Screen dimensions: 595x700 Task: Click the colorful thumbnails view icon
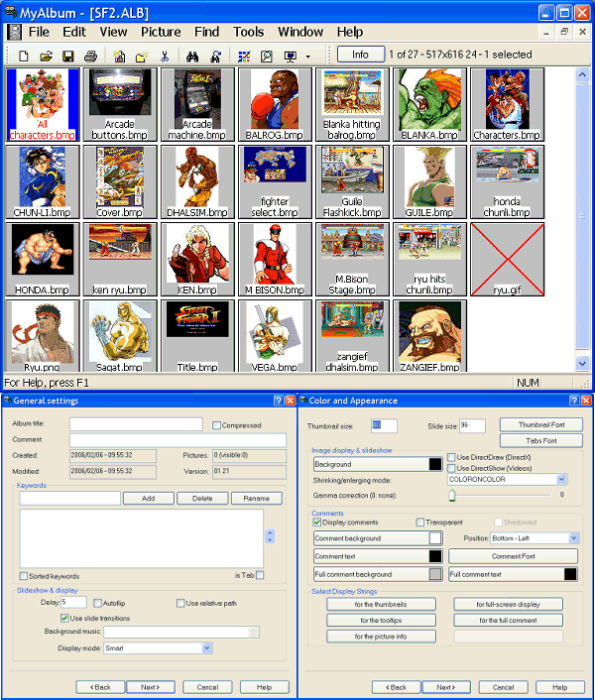tap(244, 57)
